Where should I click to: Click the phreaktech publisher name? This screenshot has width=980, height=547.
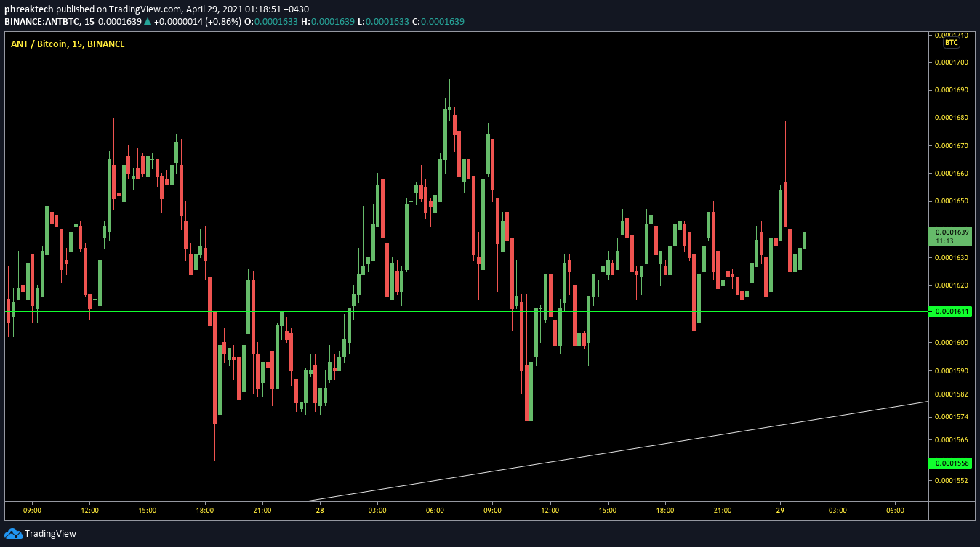pos(28,9)
